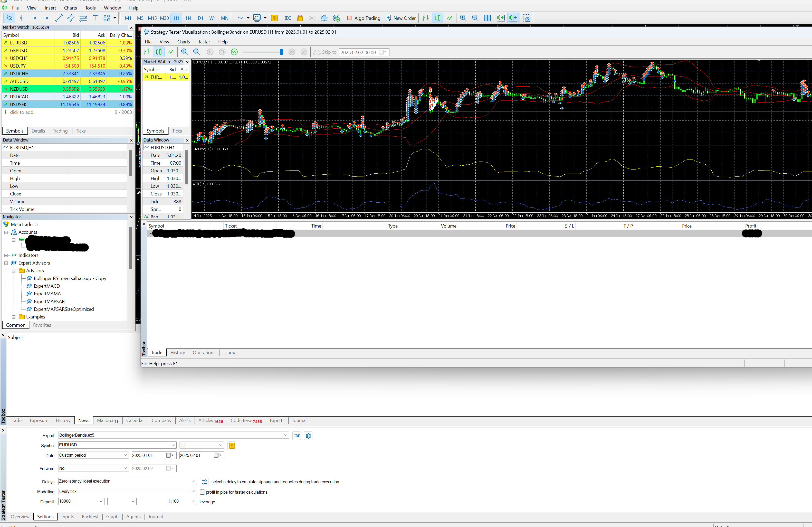Open the Custom period date dropdown
This screenshot has width=812, height=527.
point(93,455)
